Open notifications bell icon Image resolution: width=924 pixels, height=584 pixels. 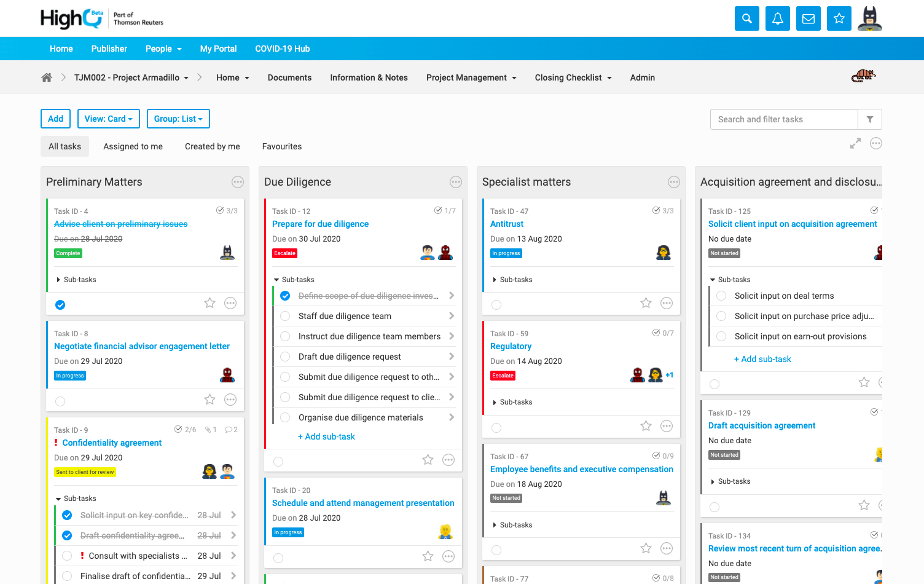pyautogui.click(x=777, y=18)
